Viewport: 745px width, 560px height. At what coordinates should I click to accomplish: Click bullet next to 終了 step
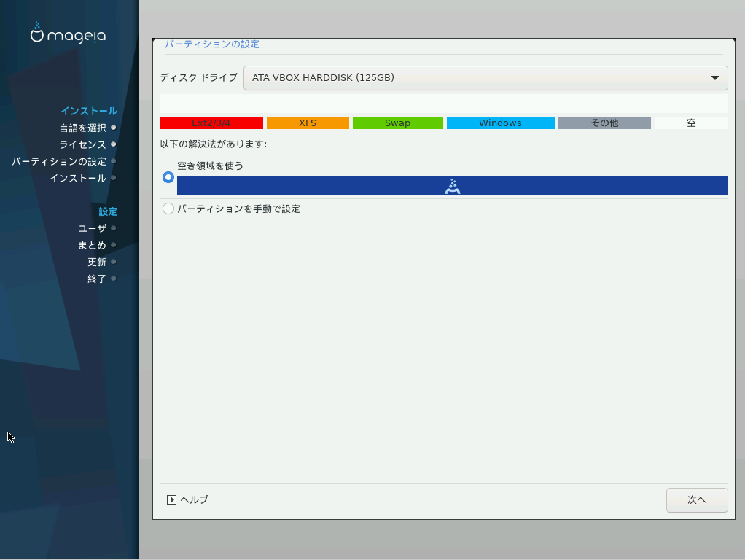(x=114, y=279)
